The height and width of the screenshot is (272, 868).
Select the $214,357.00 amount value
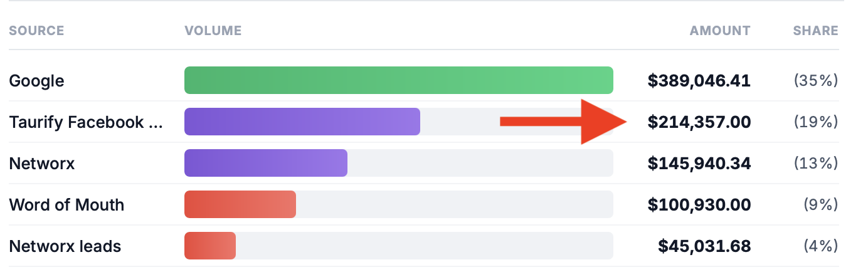click(x=699, y=122)
